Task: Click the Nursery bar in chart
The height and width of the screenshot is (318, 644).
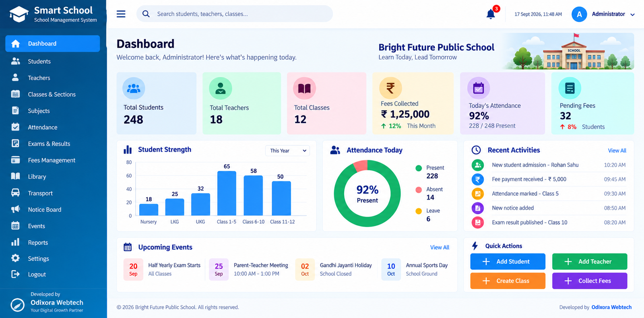Action: point(149,209)
